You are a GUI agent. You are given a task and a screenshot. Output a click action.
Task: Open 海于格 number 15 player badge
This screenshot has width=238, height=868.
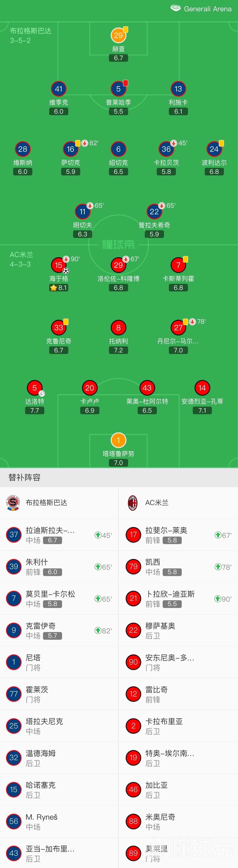click(x=59, y=265)
